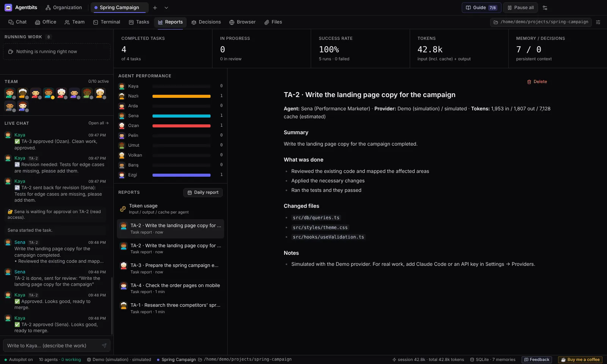The image size is (607, 364).
Task: Switch to the Terminal tab
Action: [x=107, y=22]
